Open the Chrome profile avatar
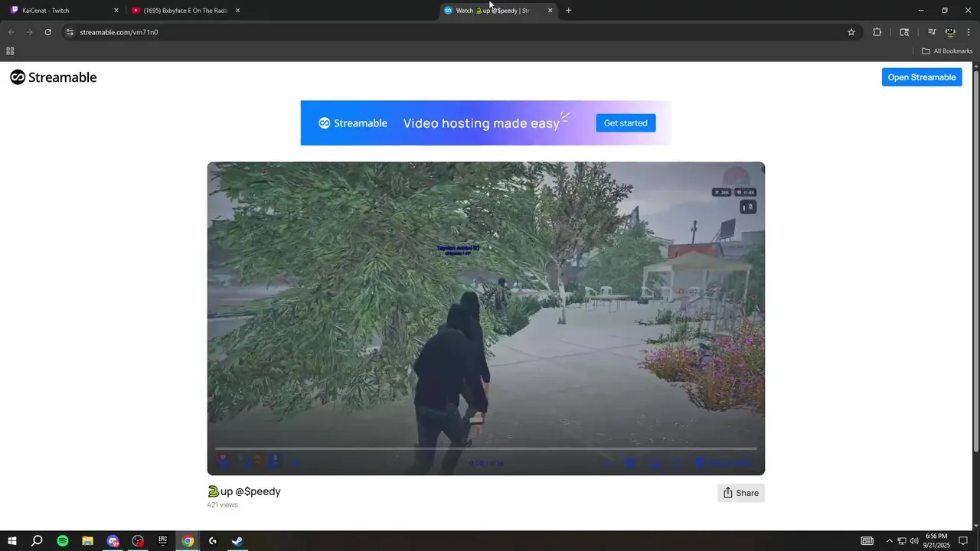 coord(950,32)
